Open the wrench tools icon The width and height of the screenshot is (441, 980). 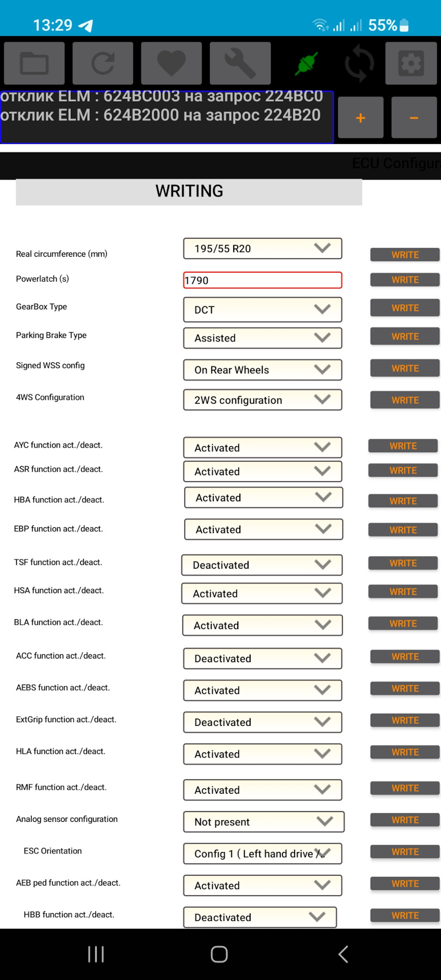240,63
